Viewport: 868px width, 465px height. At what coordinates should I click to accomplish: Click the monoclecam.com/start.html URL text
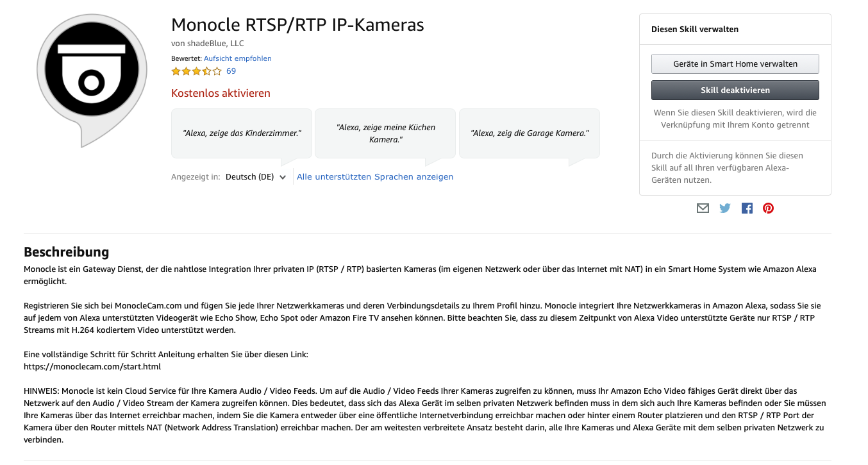click(92, 367)
